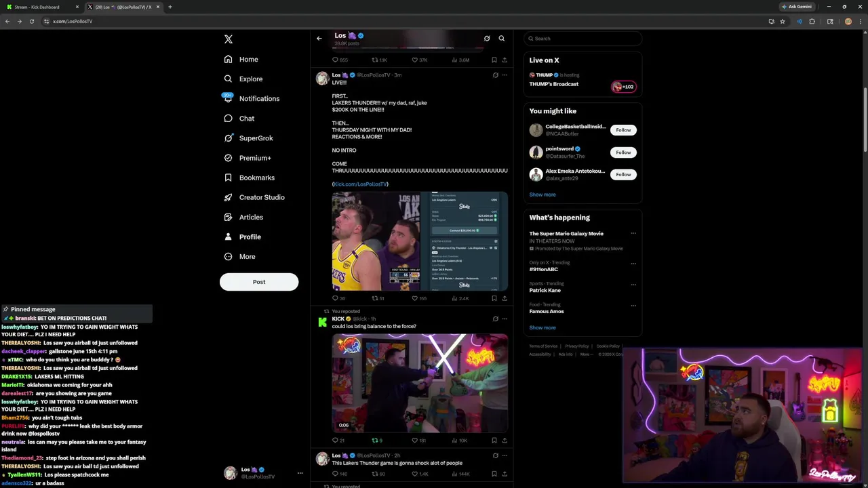Open Creator Studio in the sidebar
Viewport: 868px width, 488px height.
[x=254, y=197]
